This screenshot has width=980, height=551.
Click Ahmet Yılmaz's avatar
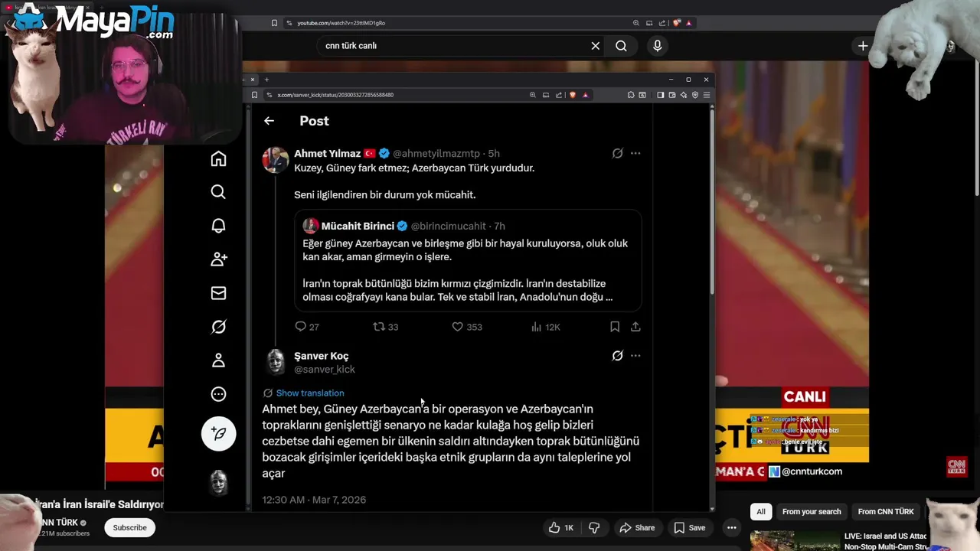[276, 160]
